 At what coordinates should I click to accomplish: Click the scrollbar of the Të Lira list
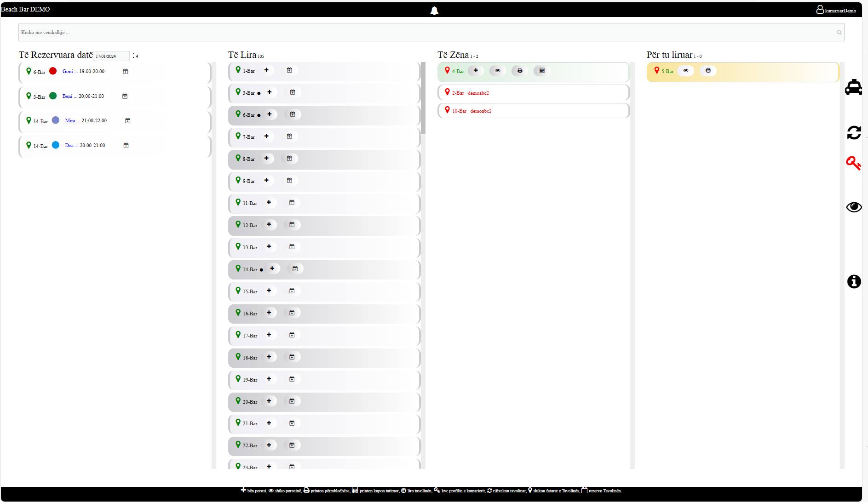click(423, 98)
